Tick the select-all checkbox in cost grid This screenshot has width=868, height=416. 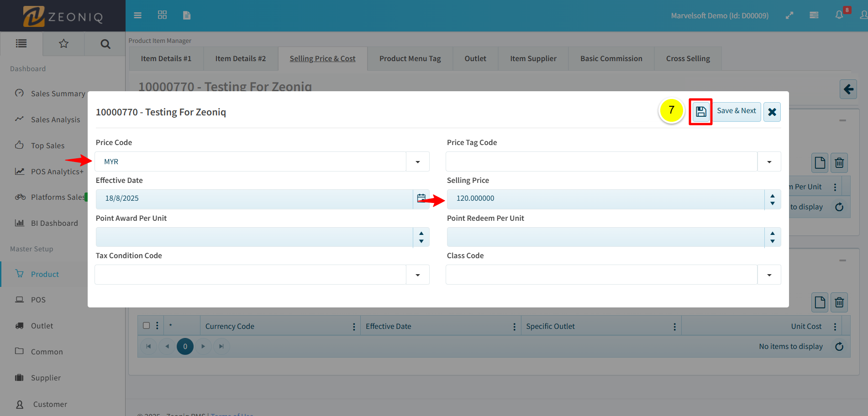click(x=147, y=326)
